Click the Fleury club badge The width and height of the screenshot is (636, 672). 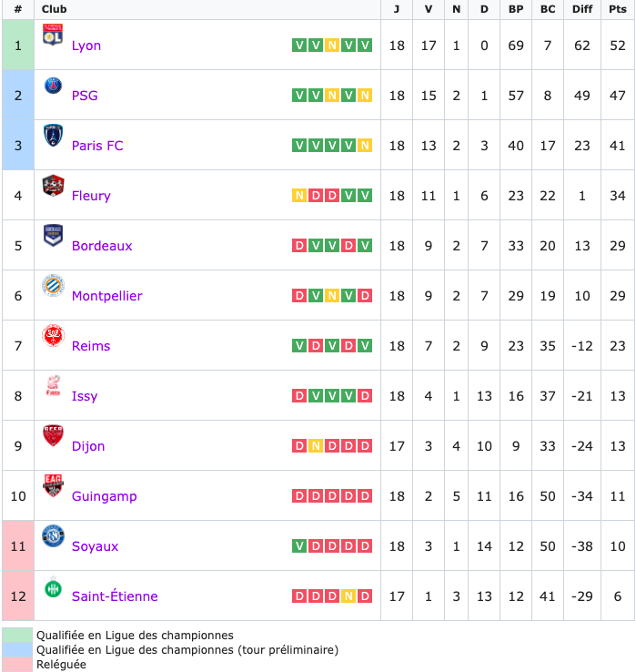(53, 185)
